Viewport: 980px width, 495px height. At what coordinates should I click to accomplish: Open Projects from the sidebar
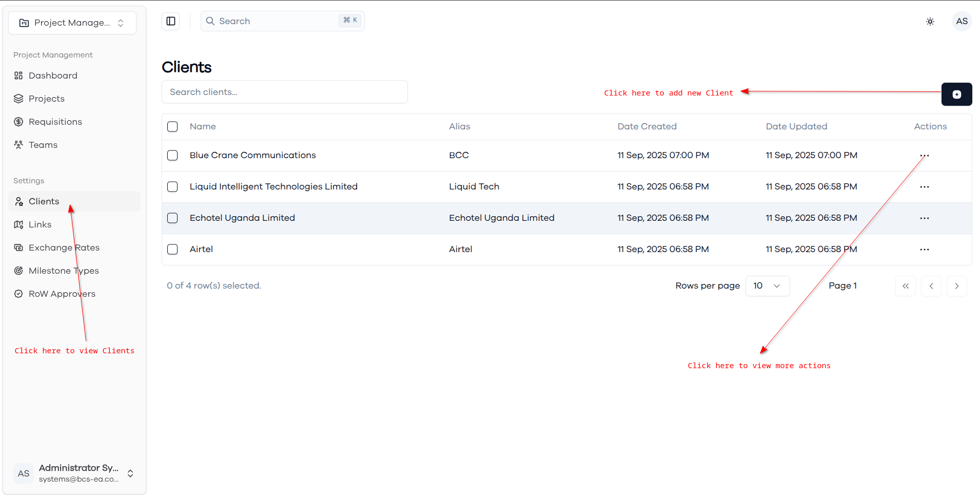click(74, 99)
